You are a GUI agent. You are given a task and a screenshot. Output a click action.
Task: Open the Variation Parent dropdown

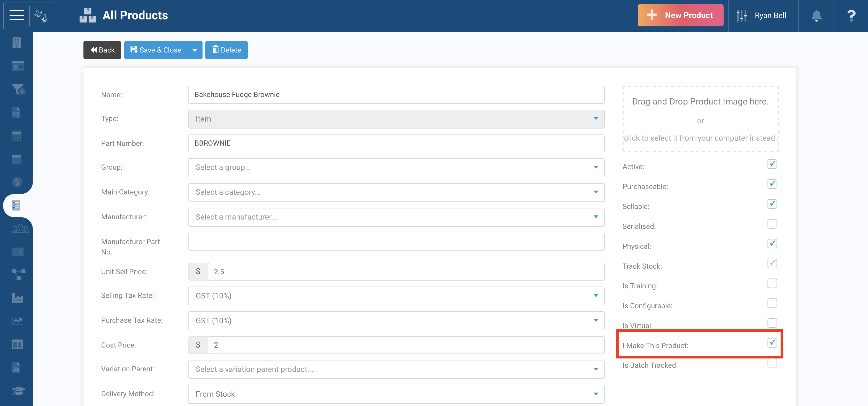point(396,369)
